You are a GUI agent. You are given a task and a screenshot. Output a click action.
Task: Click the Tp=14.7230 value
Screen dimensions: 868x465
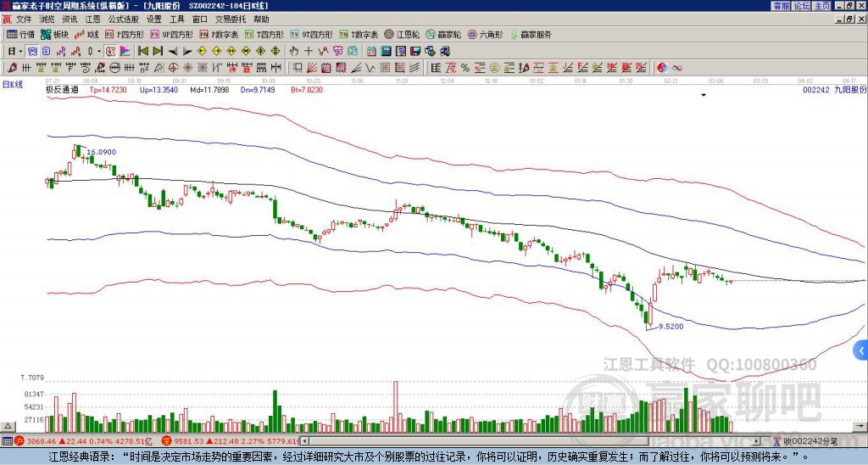tap(108, 89)
